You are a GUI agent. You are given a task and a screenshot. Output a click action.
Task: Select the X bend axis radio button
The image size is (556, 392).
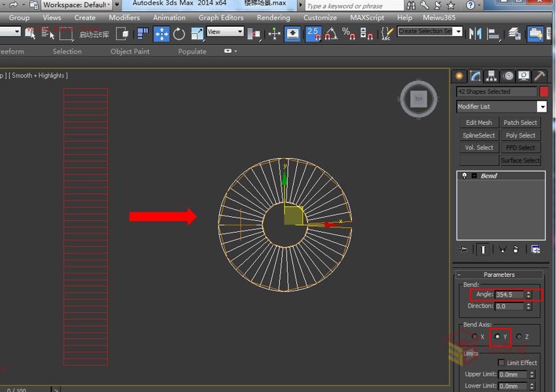pyautogui.click(x=475, y=336)
